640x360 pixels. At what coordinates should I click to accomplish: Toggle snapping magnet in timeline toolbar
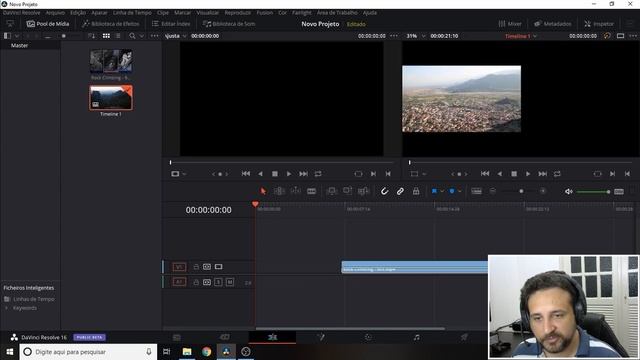tap(384, 191)
